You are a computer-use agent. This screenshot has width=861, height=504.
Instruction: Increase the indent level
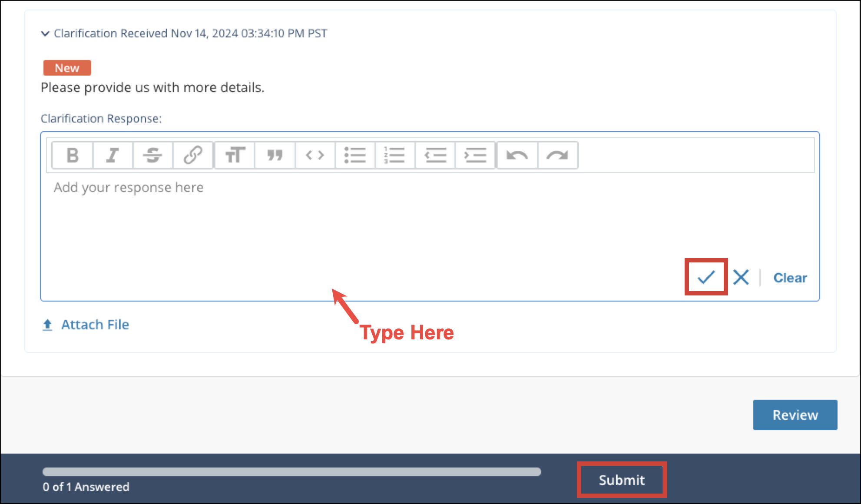475,155
